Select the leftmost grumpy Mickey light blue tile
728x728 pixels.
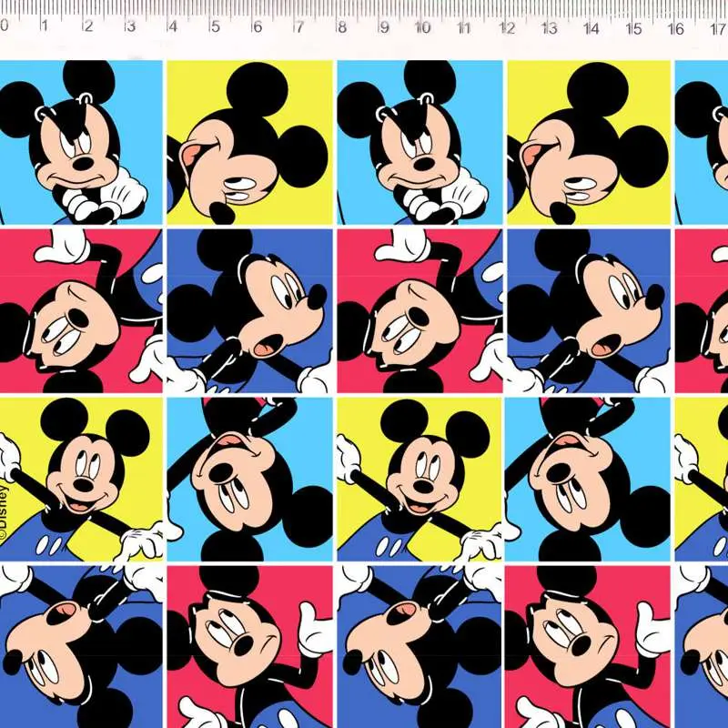(x=80, y=142)
